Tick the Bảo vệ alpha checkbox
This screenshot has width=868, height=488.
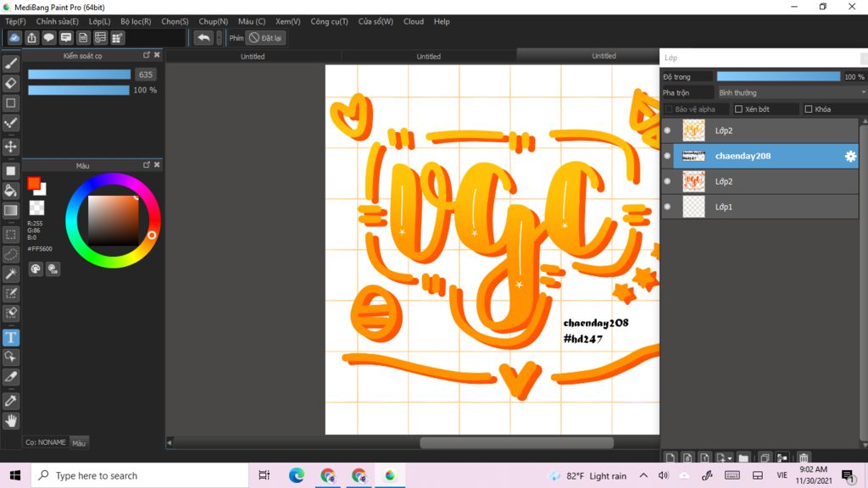(669, 109)
